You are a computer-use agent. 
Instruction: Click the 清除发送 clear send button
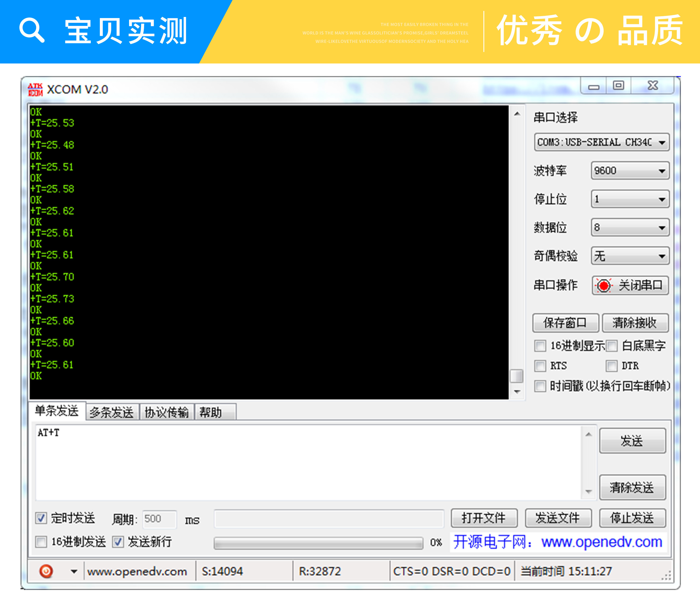[632, 487]
